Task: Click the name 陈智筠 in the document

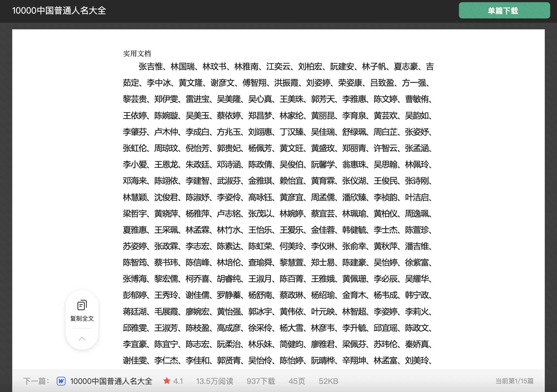Action: pos(135,263)
